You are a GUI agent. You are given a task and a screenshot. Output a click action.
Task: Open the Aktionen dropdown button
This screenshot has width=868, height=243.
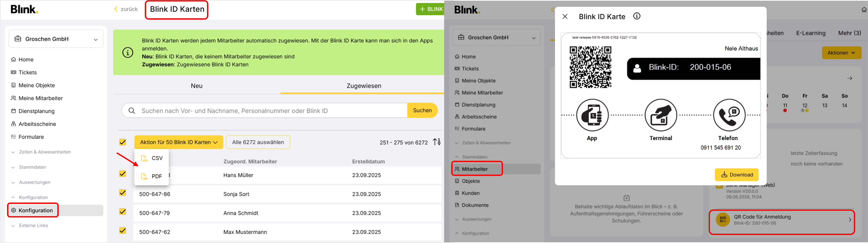click(x=841, y=53)
